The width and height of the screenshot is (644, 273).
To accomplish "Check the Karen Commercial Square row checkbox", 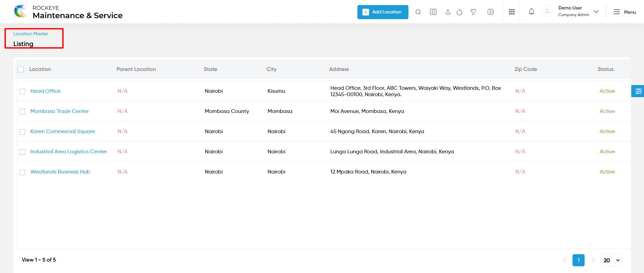I will tap(22, 132).
